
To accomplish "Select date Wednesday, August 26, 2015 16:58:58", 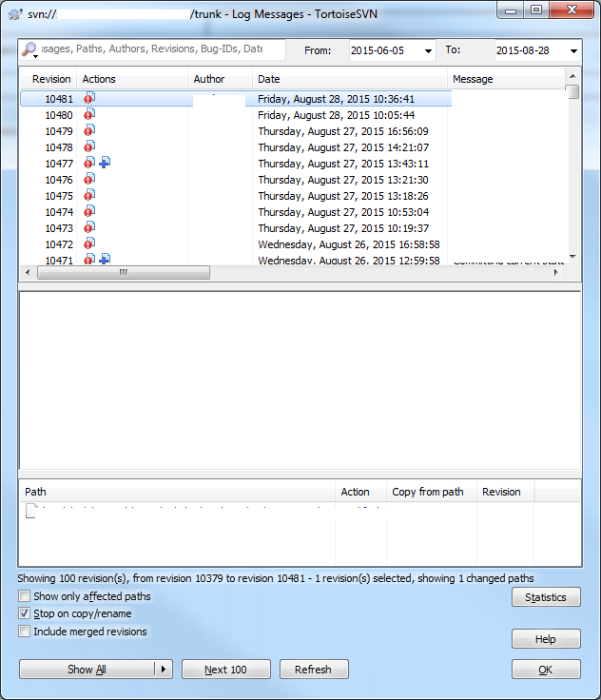I will (x=349, y=244).
